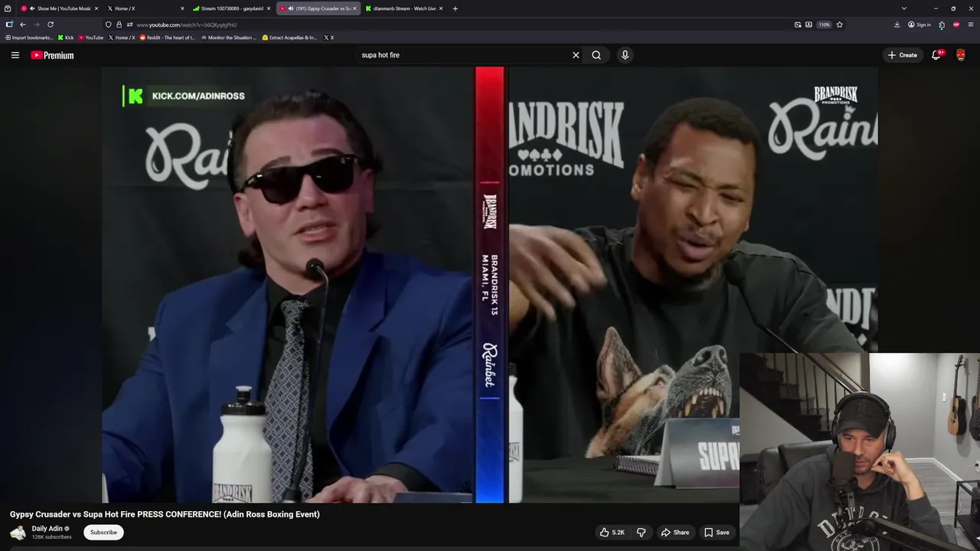Switch to dtanmanb Stream Watch Live tab

(x=404, y=8)
